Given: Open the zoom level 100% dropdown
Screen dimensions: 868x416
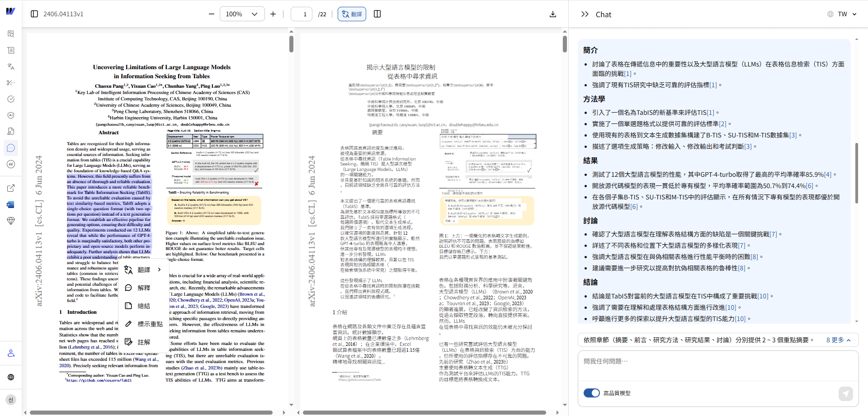Looking at the screenshot, I should (x=242, y=14).
